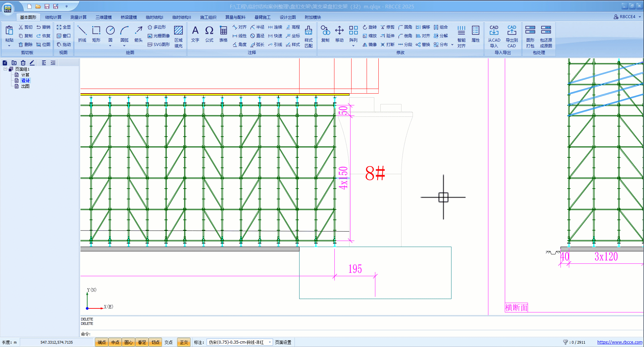
Task: Open the 桥梁建模 ribbon tab
Action: tap(129, 17)
